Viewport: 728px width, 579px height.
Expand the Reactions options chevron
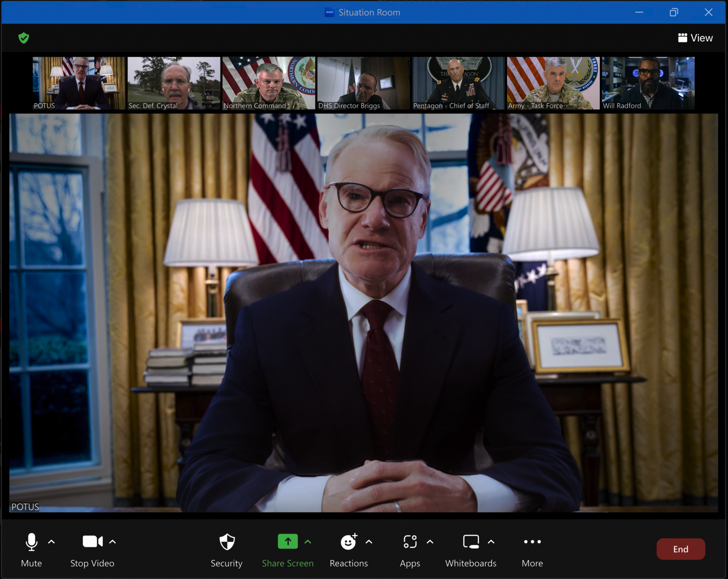(x=369, y=542)
